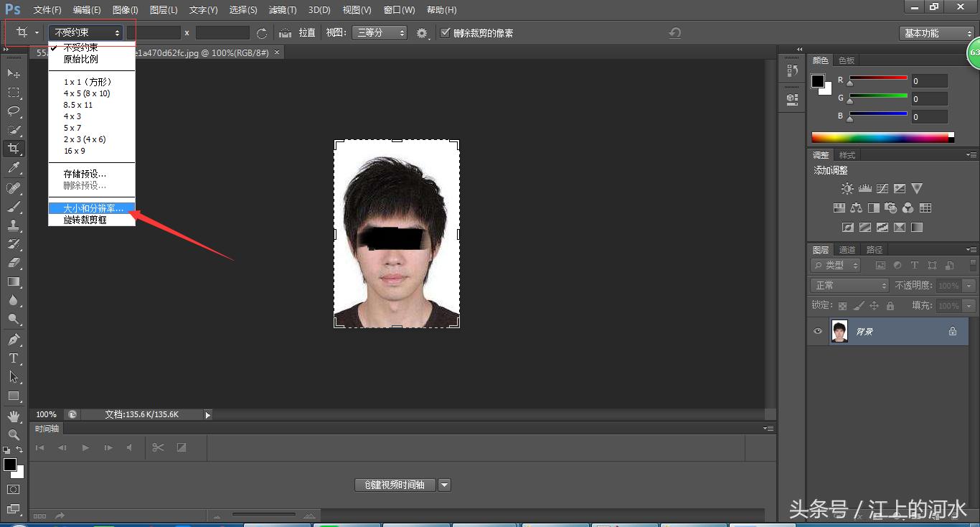Toggle Quick Mask mode
Image resolution: width=980 pixels, height=527 pixels.
pyautogui.click(x=14, y=490)
